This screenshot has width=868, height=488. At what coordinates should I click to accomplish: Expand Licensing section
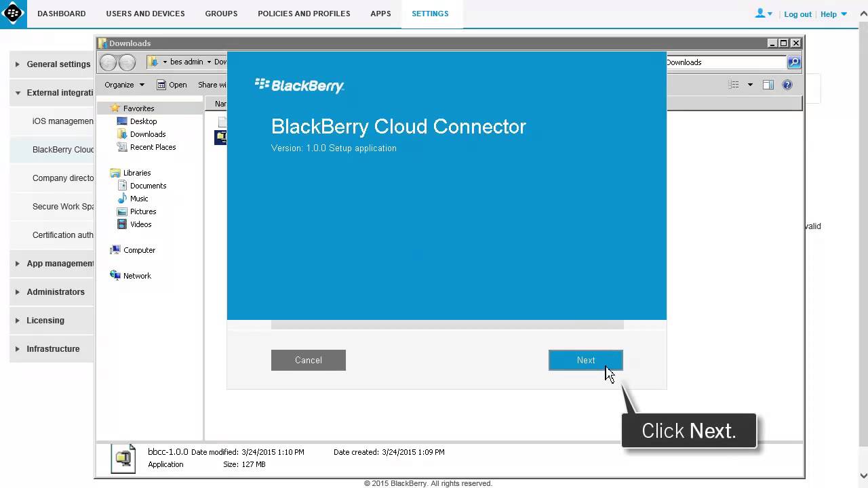click(x=52, y=321)
